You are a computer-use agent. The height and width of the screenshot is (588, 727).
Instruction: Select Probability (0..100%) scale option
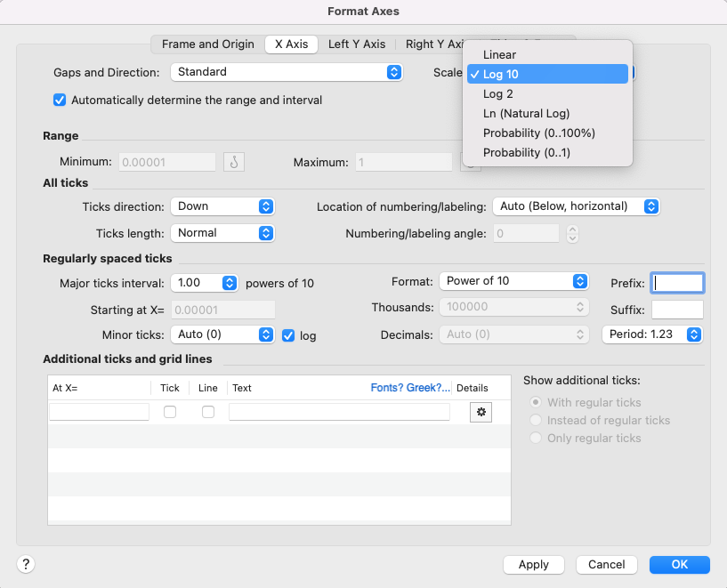[538, 133]
